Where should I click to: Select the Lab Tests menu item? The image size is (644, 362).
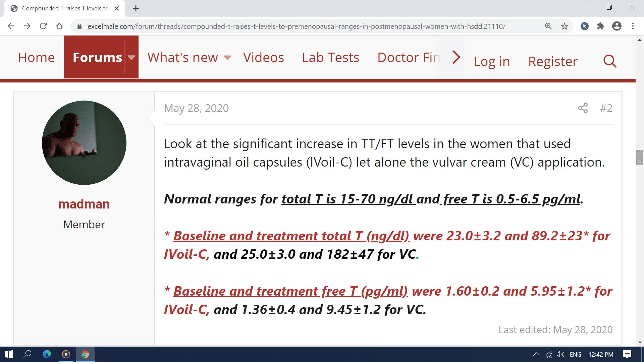pos(330,57)
